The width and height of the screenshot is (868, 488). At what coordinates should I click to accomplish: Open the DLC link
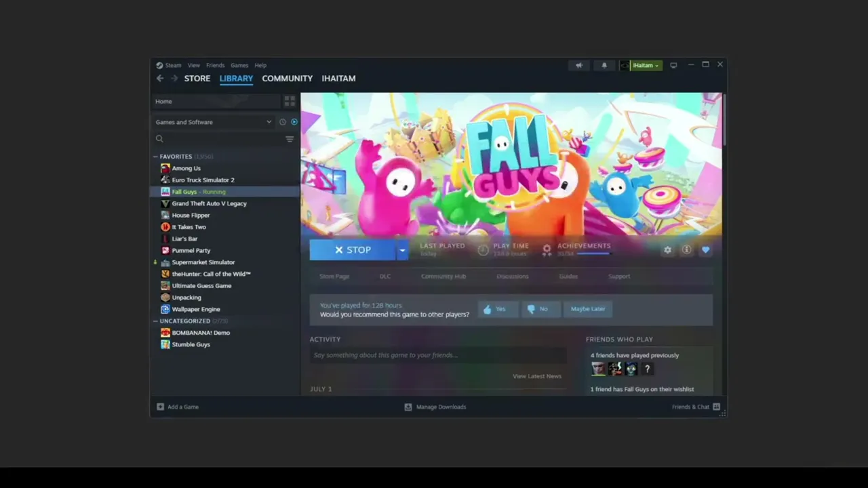tap(385, 277)
